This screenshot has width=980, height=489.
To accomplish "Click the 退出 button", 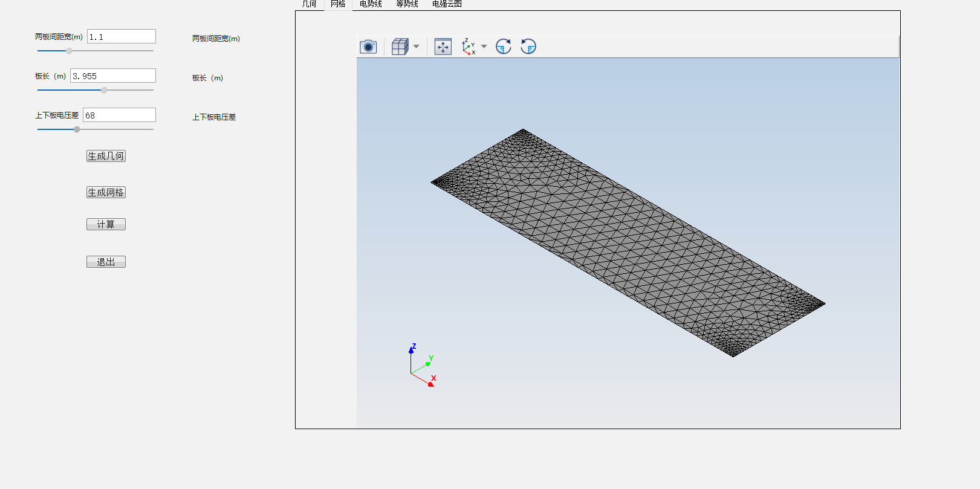I will point(106,262).
